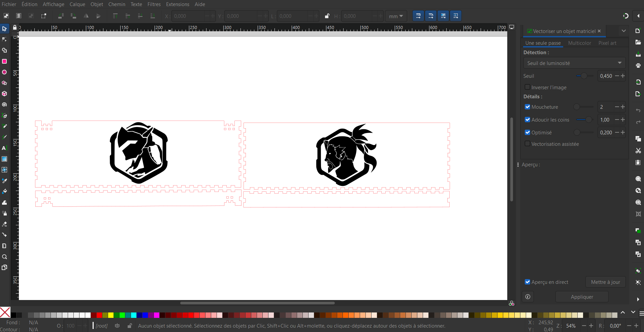Open Seuil de luminosité detection dropdown
644x332 pixels.
[x=574, y=63]
